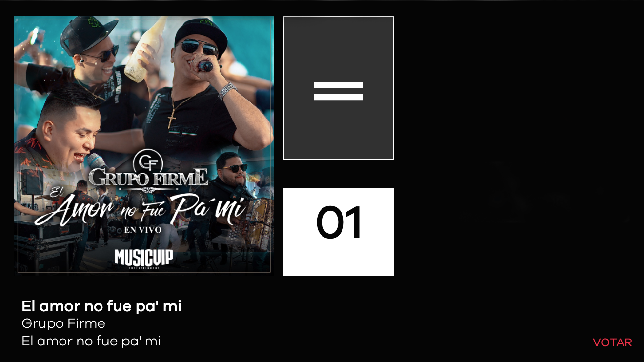Open the album name line under Grupo Firme
This screenshot has height=362, width=644.
click(91, 341)
